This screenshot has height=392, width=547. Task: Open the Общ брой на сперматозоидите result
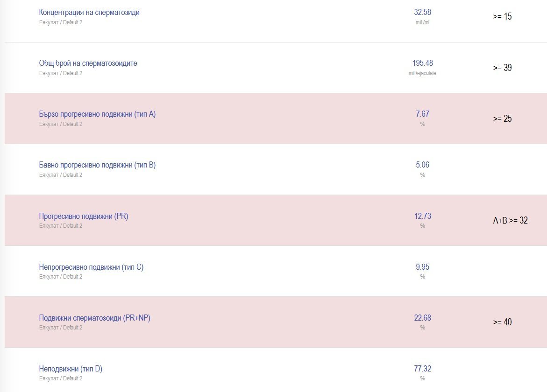[x=88, y=63]
